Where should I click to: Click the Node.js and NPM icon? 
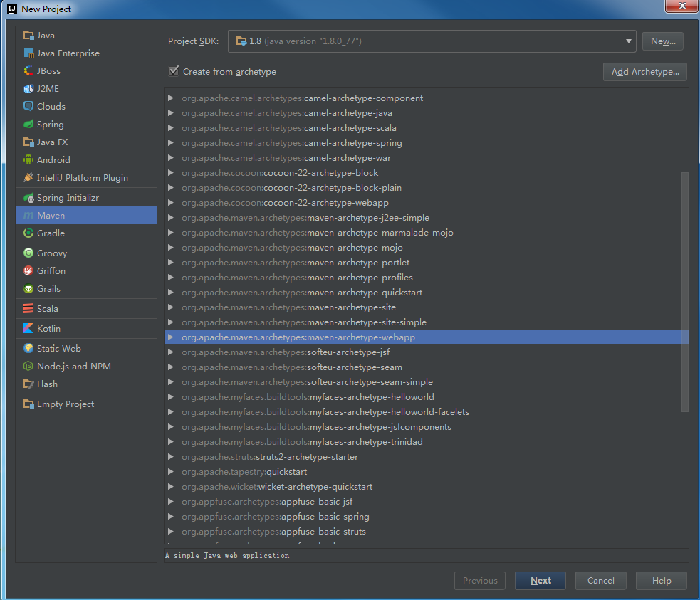tap(28, 367)
